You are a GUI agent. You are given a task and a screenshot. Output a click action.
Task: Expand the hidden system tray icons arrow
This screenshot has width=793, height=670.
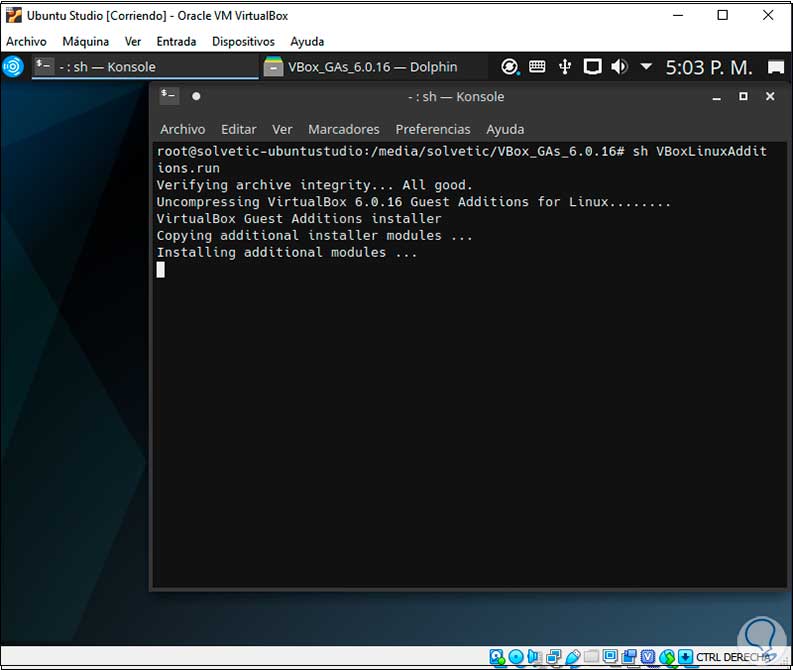coord(646,66)
